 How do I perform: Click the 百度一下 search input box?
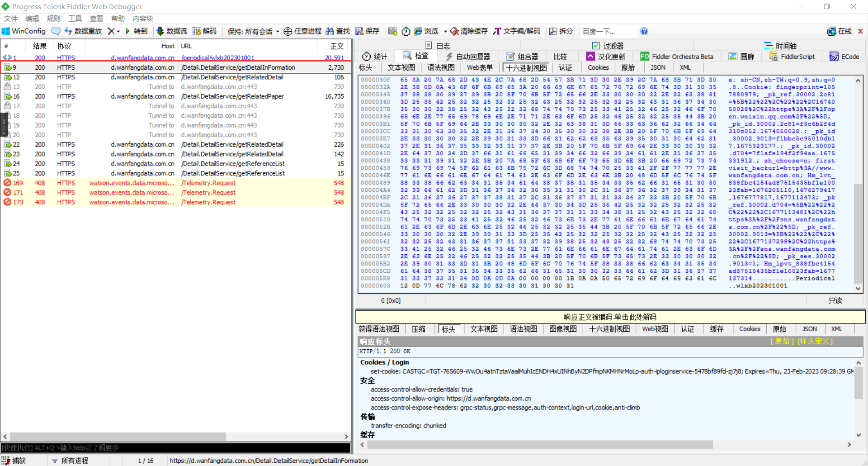pos(608,31)
